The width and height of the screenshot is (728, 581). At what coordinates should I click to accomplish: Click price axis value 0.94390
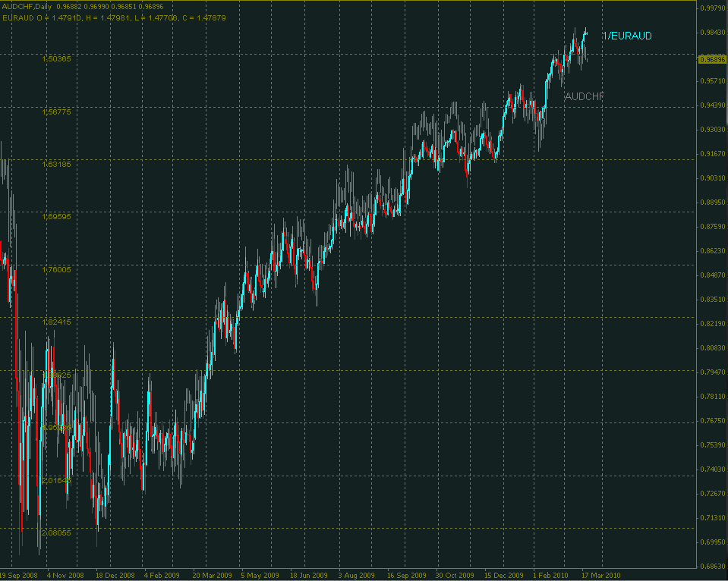pyautogui.click(x=713, y=105)
